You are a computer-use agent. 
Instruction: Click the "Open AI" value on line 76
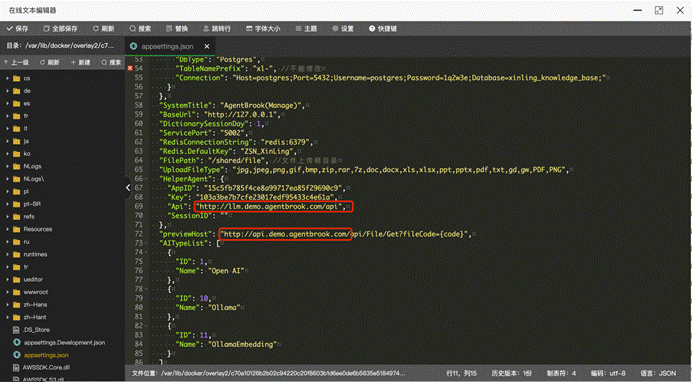tap(226, 271)
